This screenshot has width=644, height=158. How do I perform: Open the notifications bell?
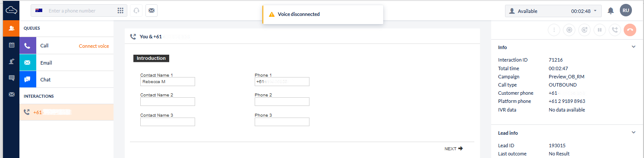(x=610, y=11)
